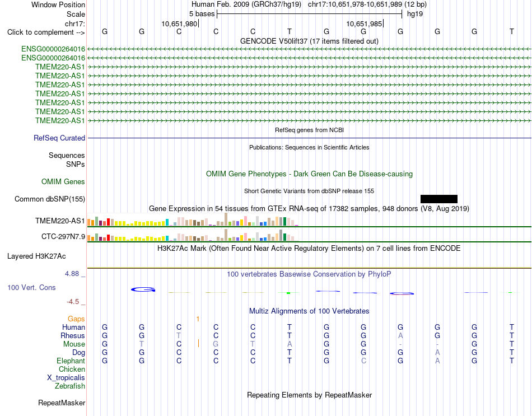The image size is (532, 416).
Task: Click the Sequences track label
Action: tap(67, 155)
